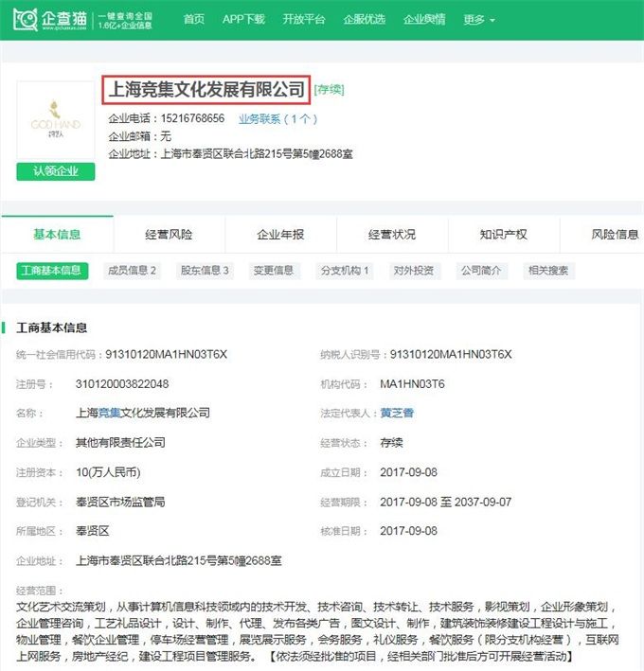Click the 经营范围 description paragraph

tap(317, 631)
